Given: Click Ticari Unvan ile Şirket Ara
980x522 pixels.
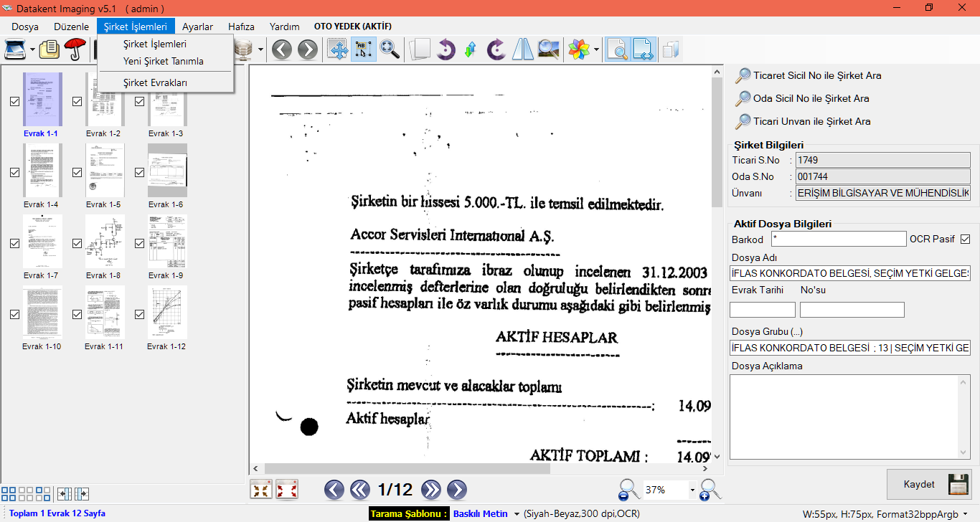Looking at the screenshot, I should [x=811, y=121].
